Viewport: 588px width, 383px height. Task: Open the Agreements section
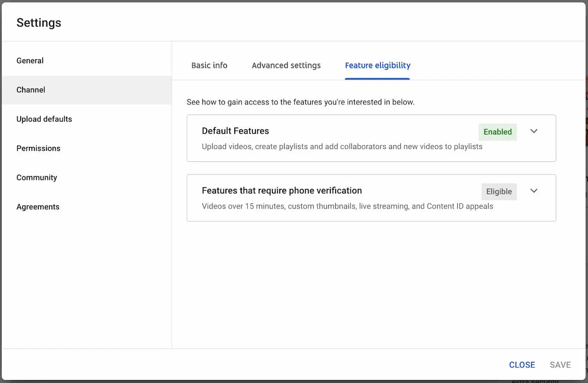pyautogui.click(x=38, y=207)
